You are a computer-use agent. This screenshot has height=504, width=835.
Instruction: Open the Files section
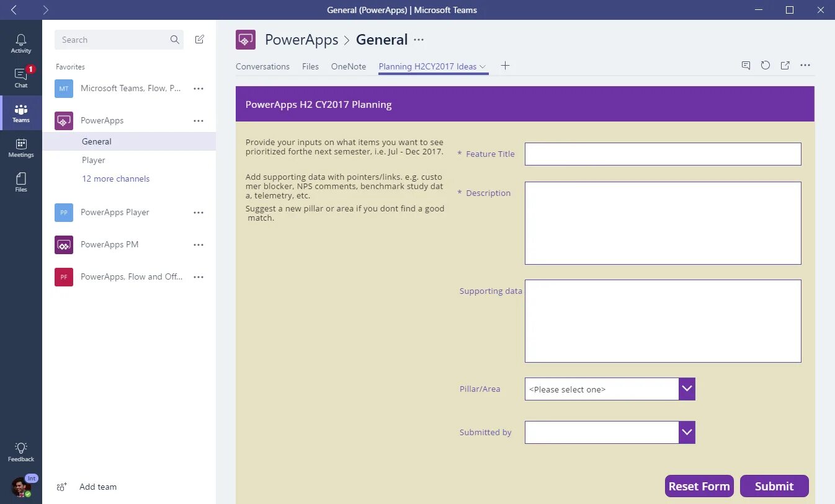(20, 181)
